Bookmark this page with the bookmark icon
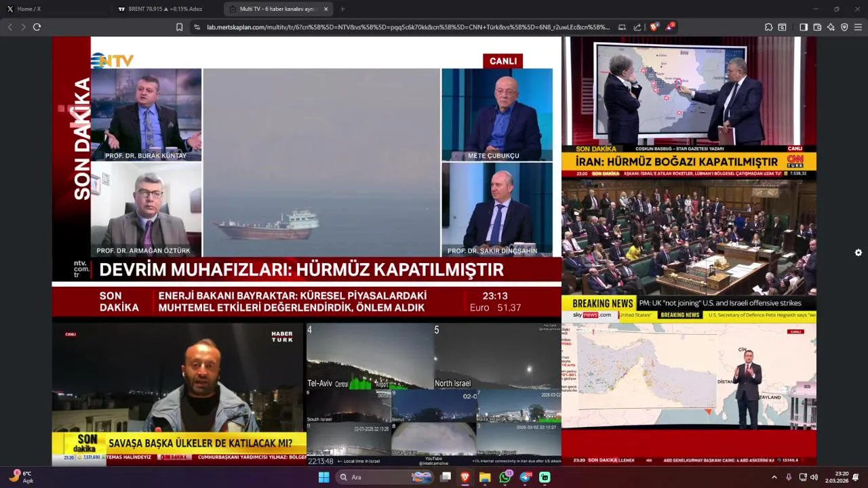The width and height of the screenshot is (868, 488). click(179, 27)
